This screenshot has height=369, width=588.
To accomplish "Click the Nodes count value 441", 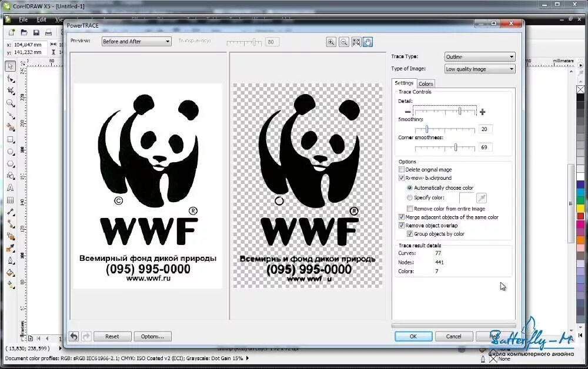I will pos(439,262).
